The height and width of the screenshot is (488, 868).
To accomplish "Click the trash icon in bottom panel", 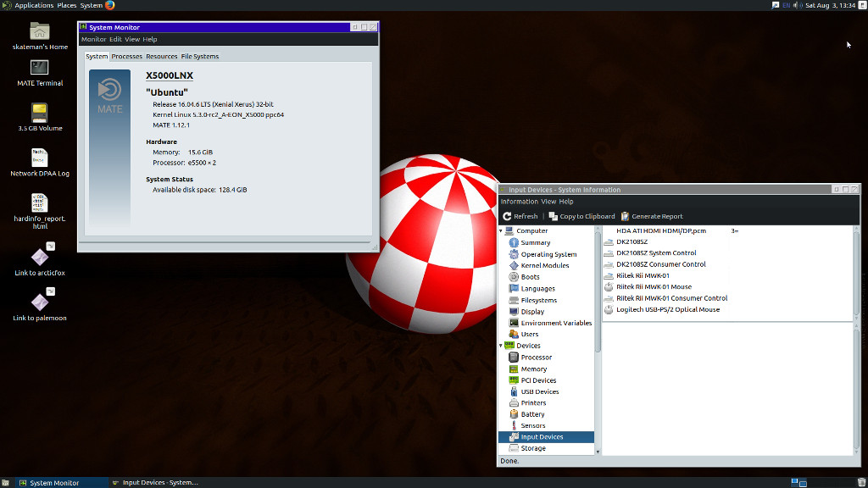I will pyautogui.click(x=862, y=482).
